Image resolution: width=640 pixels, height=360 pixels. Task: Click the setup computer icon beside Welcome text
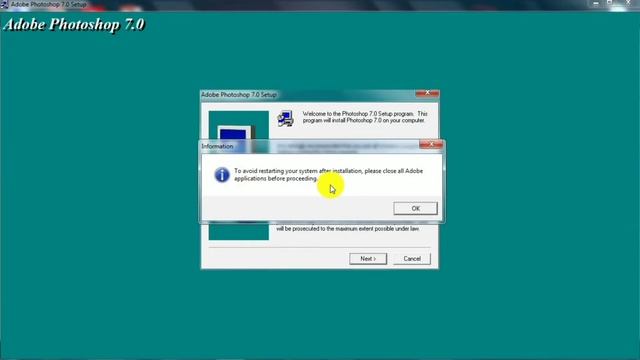coord(285,119)
